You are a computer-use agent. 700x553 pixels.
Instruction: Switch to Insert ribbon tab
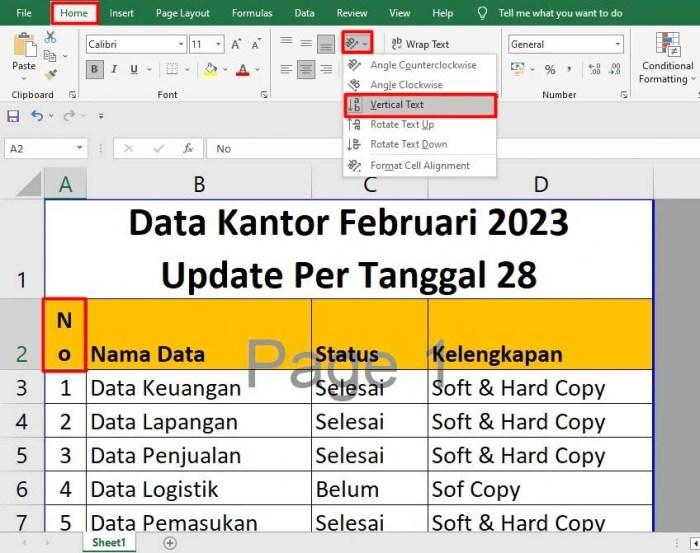click(x=121, y=13)
